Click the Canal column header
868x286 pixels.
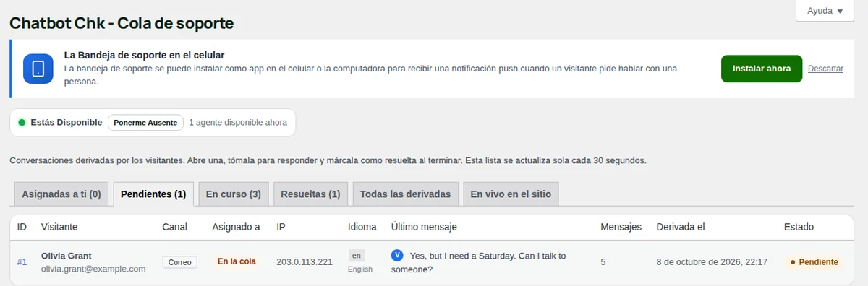(x=174, y=227)
